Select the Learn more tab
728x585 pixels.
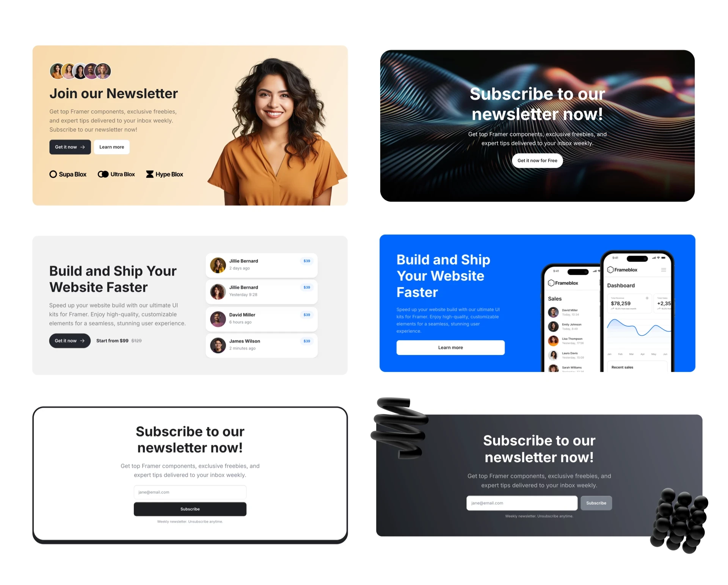(111, 146)
